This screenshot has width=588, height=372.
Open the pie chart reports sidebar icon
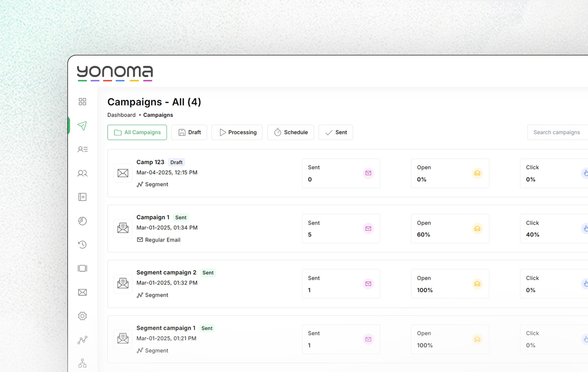point(82,221)
